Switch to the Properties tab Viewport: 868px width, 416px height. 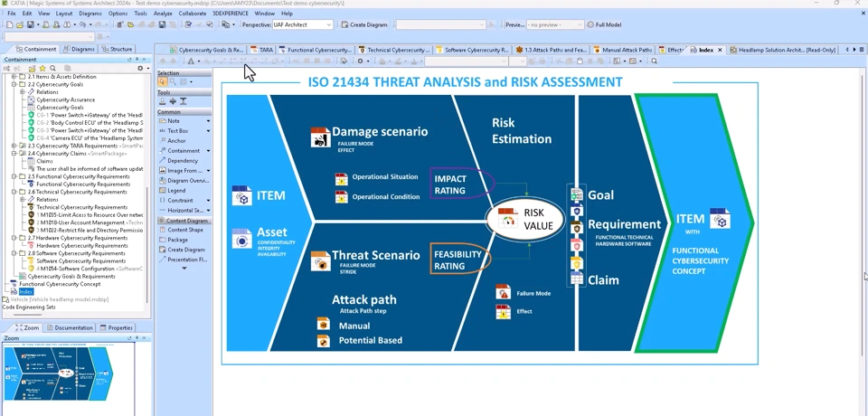pos(116,327)
